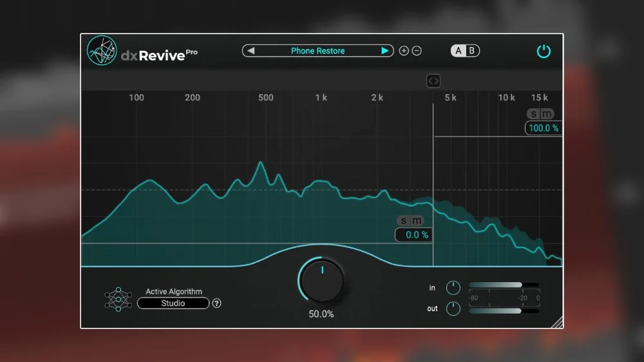Viewport: 644px width, 362px height.
Task: Click the dxRevive logo icon
Action: click(102, 50)
